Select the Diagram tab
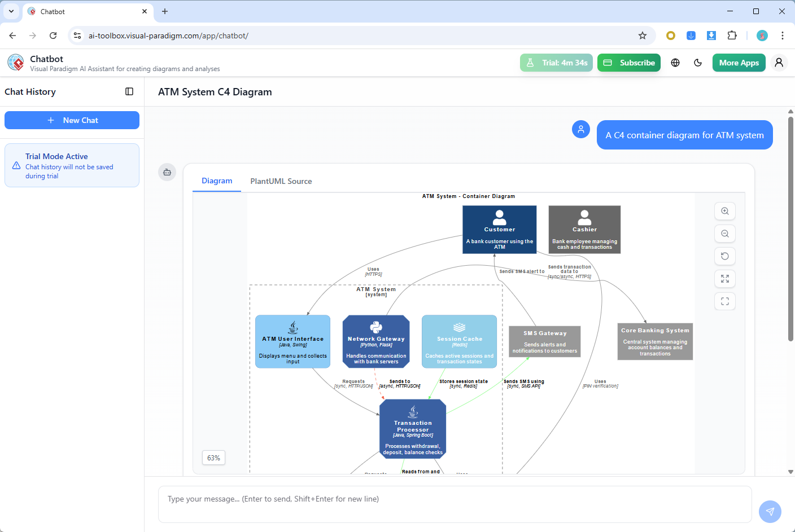The width and height of the screenshot is (795, 532). 217,181
